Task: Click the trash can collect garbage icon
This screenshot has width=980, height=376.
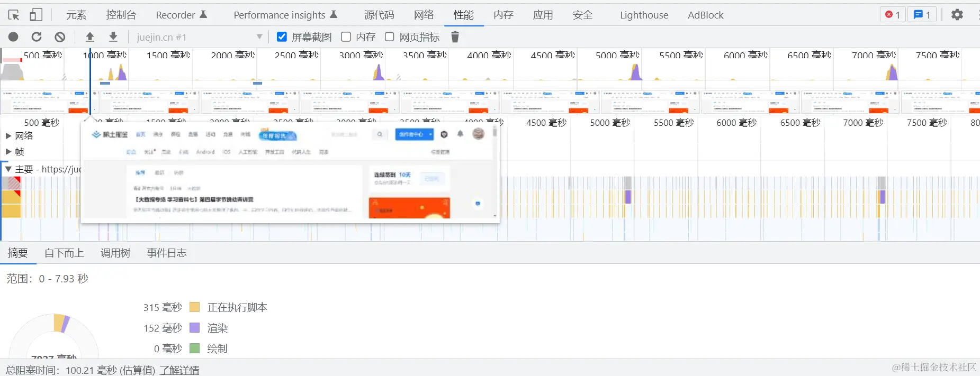Action: click(x=455, y=37)
